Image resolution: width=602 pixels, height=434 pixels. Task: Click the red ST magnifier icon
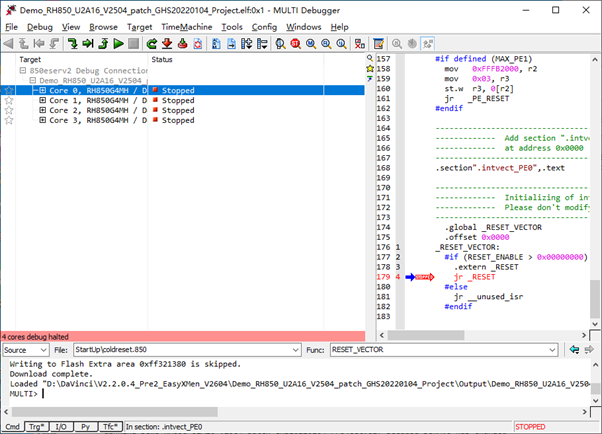click(295, 43)
